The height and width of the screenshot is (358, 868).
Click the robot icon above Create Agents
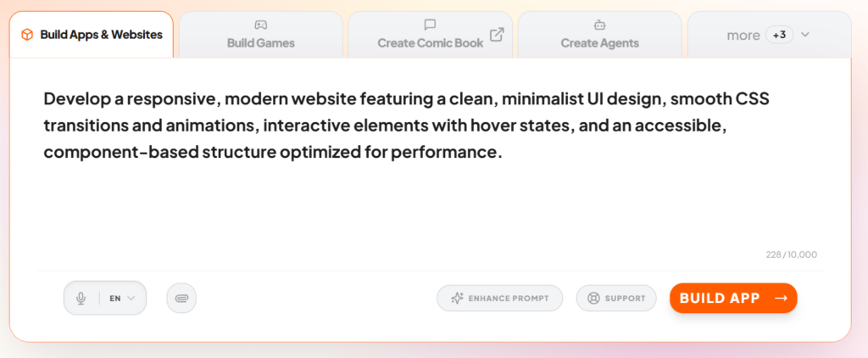pyautogui.click(x=599, y=25)
